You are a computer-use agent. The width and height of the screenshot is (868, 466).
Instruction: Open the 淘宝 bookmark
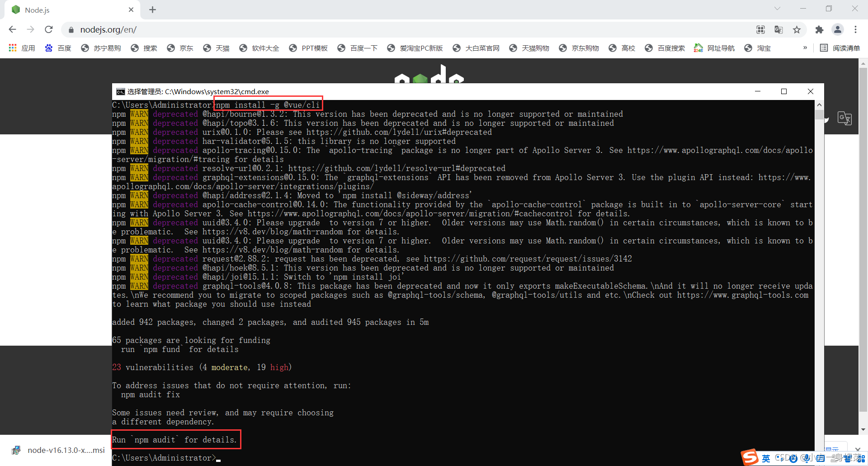[x=758, y=48]
